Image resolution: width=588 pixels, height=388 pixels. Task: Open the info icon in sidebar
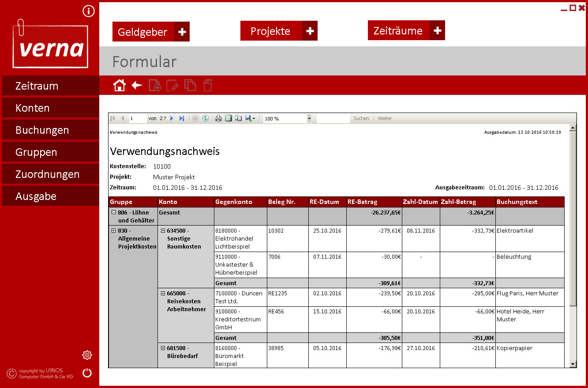(89, 11)
